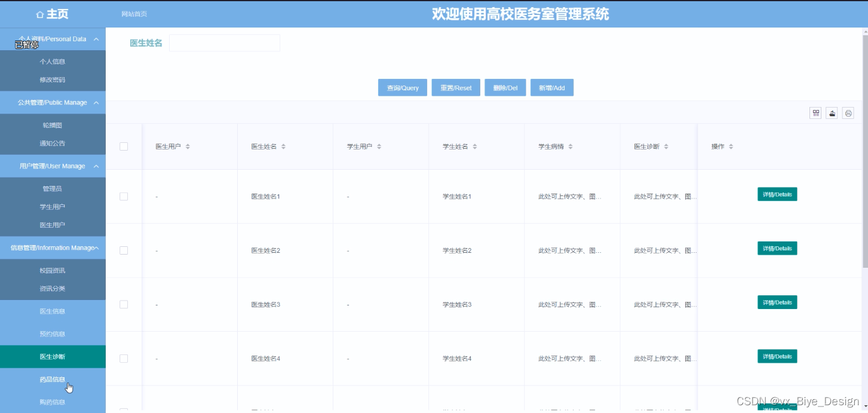Viewport: 868px width, 413px height.
Task: Open 个人信息 in the sidebar
Action: point(53,62)
